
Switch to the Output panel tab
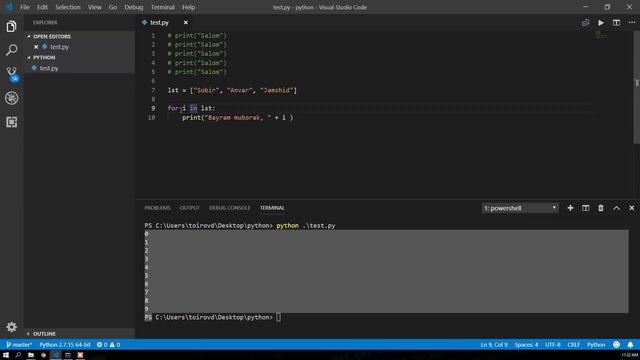click(x=190, y=208)
